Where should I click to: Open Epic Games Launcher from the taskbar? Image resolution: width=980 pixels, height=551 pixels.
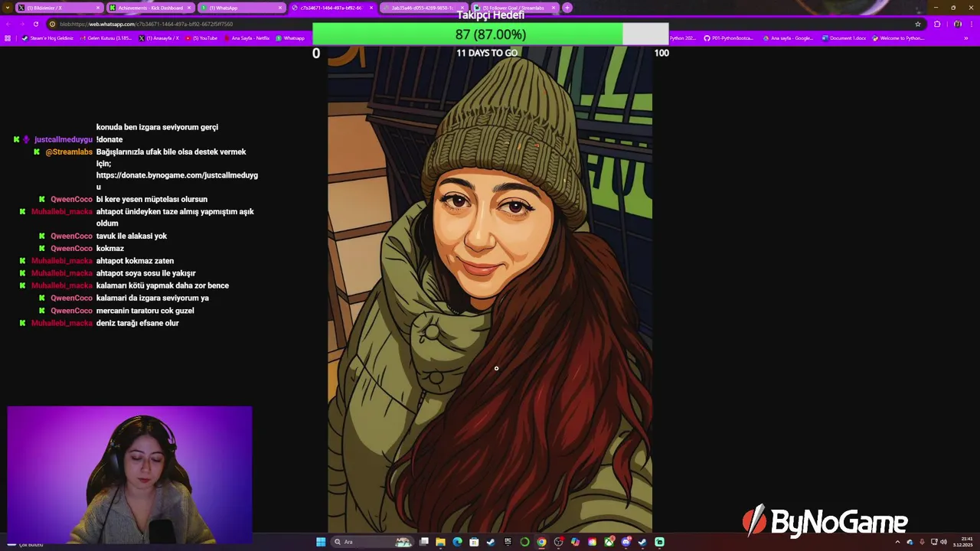coord(508,542)
